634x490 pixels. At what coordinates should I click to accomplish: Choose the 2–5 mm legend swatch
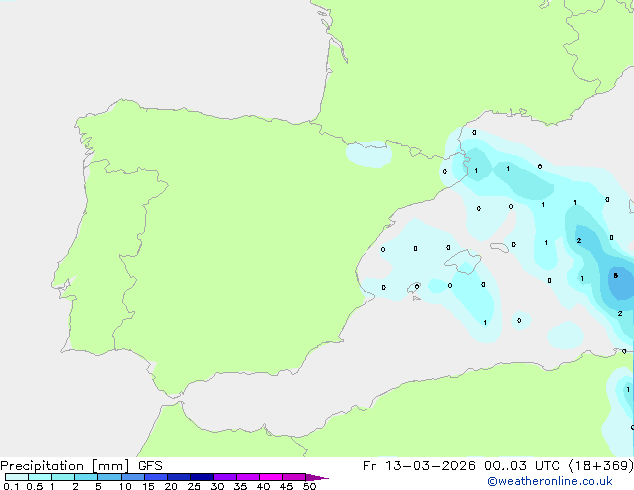[x=86, y=477]
